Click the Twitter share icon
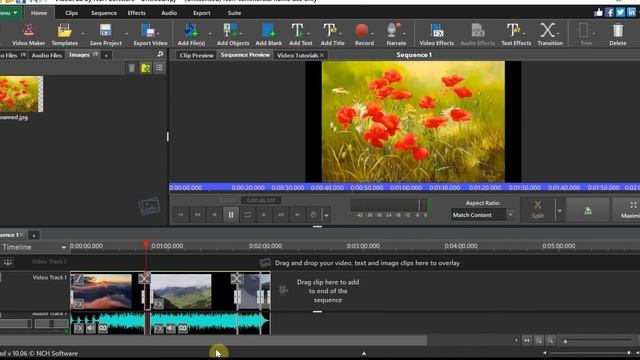Image resolution: width=640 pixels, height=360 pixels. point(620,12)
